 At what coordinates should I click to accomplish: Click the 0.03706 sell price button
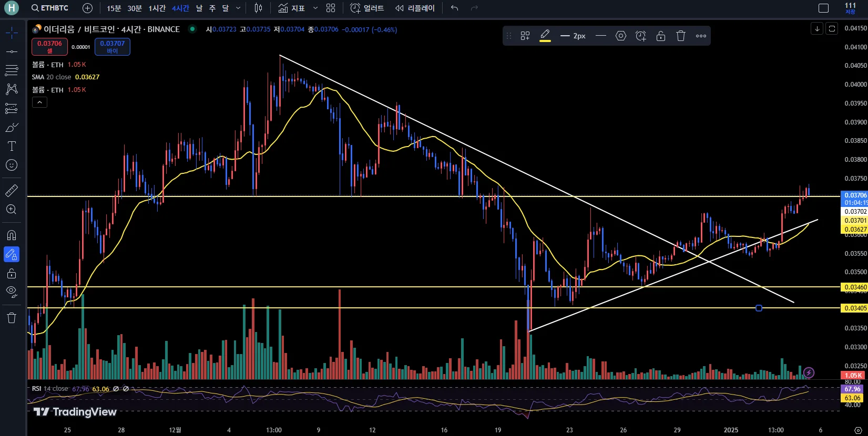point(49,47)
